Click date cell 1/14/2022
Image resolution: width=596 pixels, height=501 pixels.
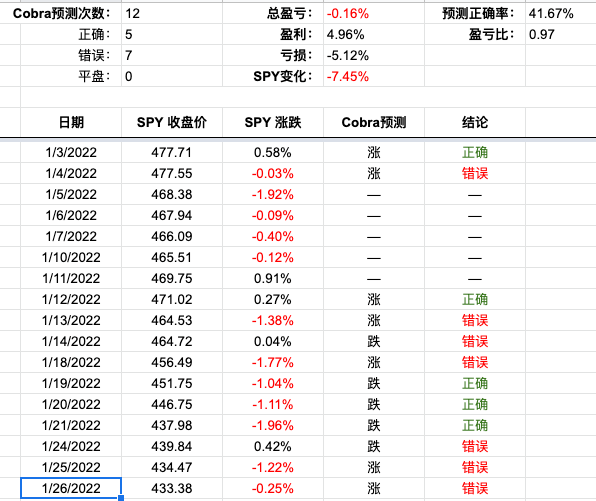(71, 341)
